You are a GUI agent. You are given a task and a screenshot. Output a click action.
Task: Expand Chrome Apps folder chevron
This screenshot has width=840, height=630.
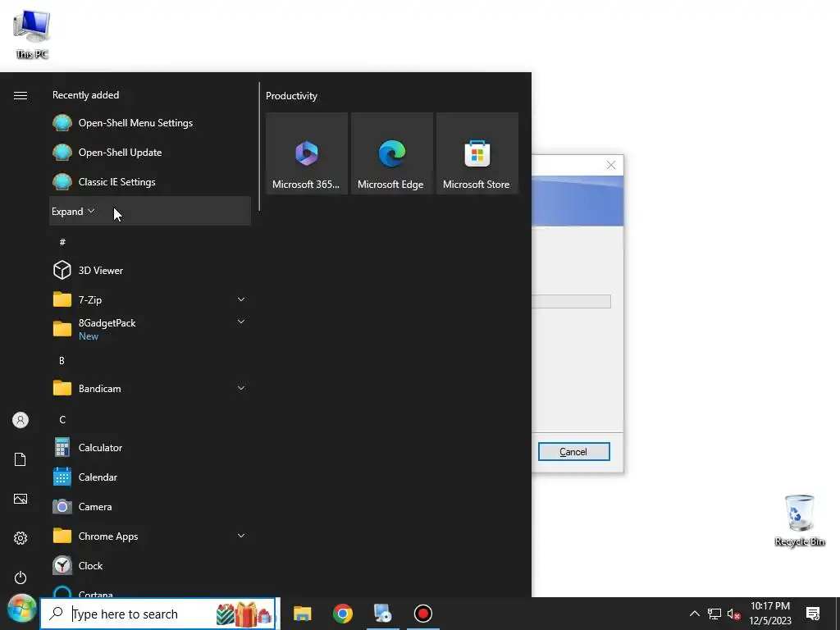point(241,536)
